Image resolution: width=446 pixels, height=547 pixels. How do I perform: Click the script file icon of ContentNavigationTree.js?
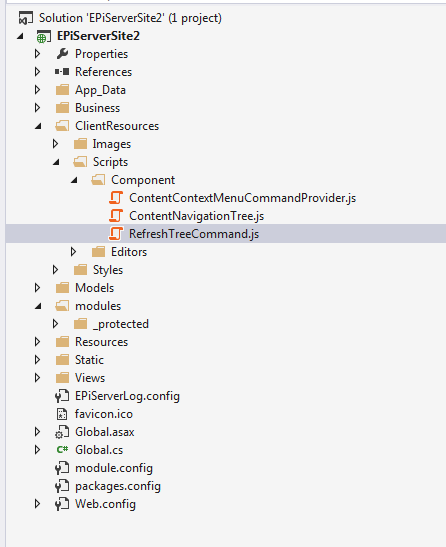(116, 216)
